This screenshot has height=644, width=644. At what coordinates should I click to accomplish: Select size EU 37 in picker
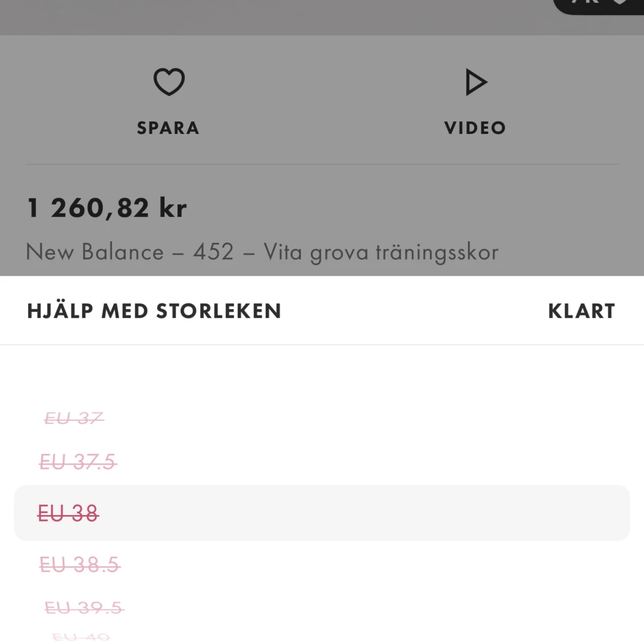pos(74,418)
